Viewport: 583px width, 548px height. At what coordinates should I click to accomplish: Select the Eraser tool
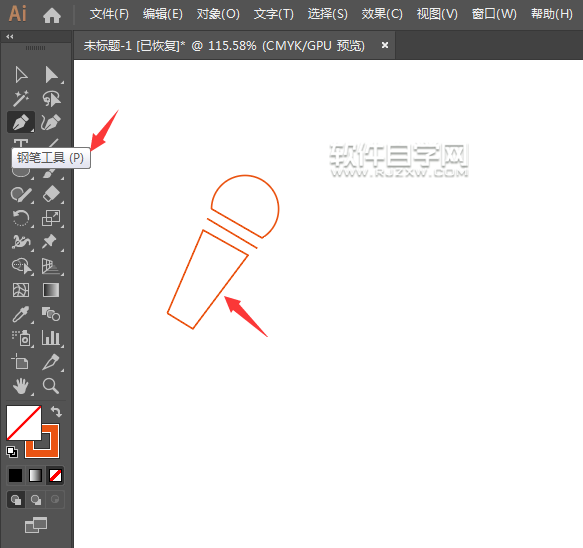51,194
